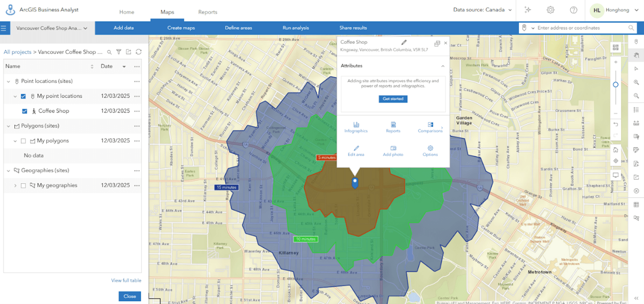Collapse Point locations (sites) group
This screenshot has height=304, width=644.
click(8, 81)
